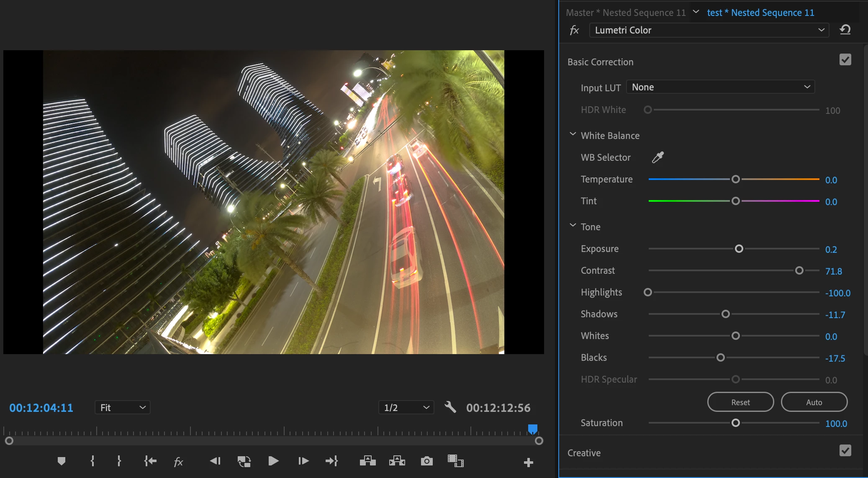Disable the Basic Correction checkbox

pyautogui.click(x=845, y=60)
